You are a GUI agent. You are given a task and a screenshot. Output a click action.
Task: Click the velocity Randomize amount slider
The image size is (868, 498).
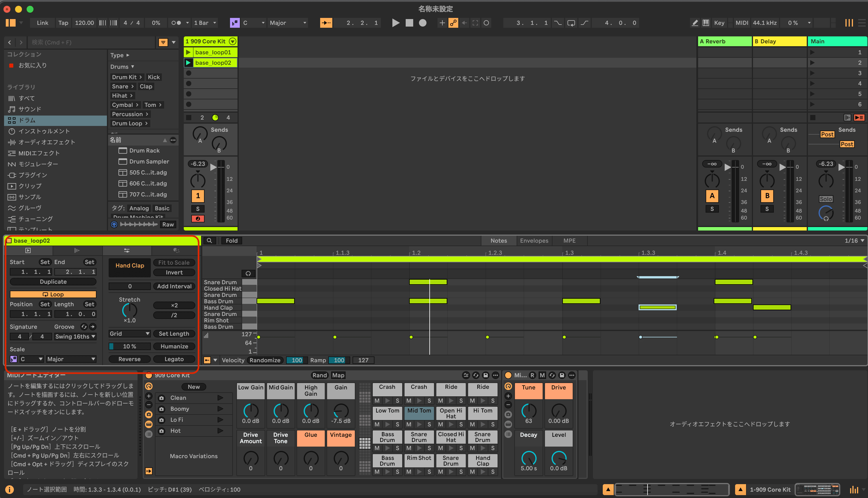[296, 360]
